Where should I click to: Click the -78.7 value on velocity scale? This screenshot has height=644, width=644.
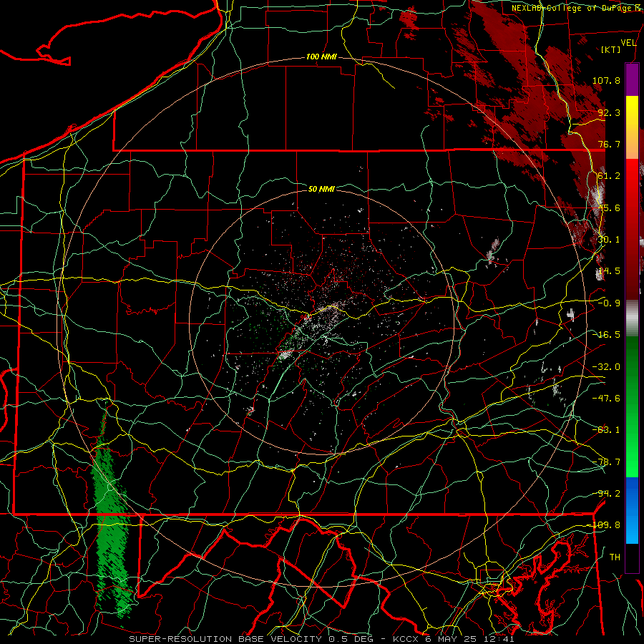(x=606, y=462)
